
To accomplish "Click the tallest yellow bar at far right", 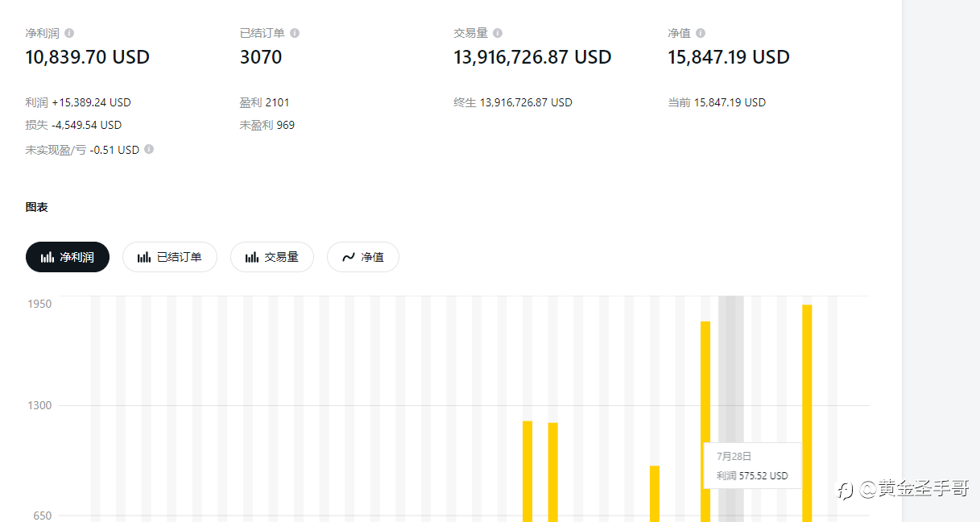I will click(807, 411).
